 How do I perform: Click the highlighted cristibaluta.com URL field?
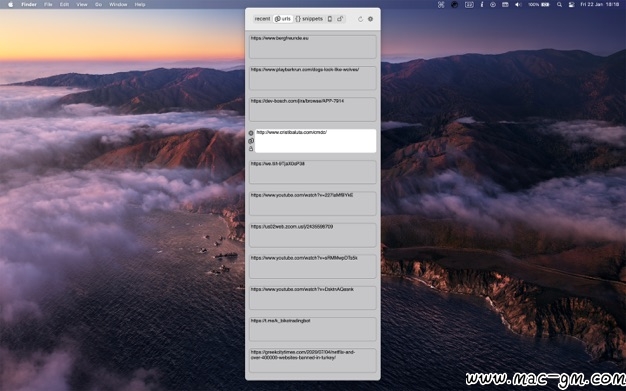[315, 141]
